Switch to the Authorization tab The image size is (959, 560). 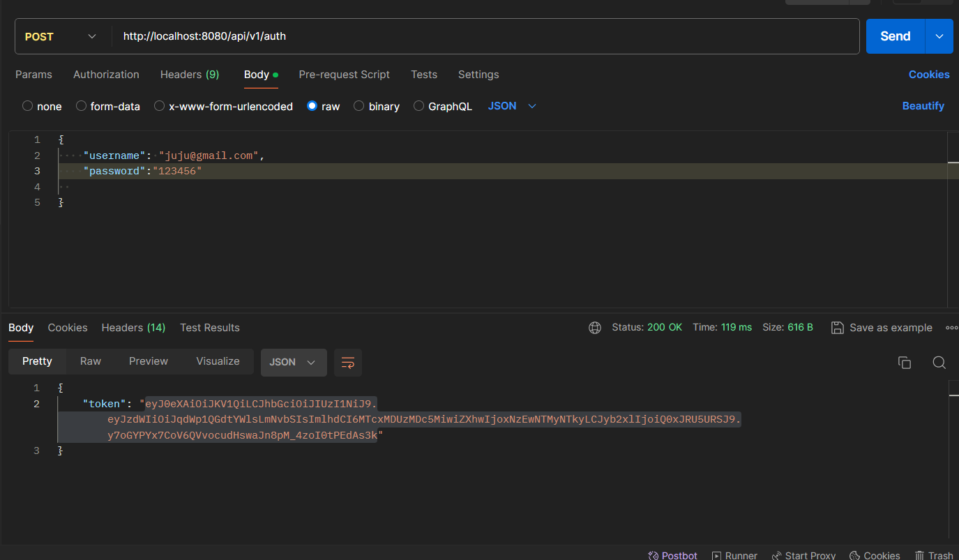[x=106, y=75]
